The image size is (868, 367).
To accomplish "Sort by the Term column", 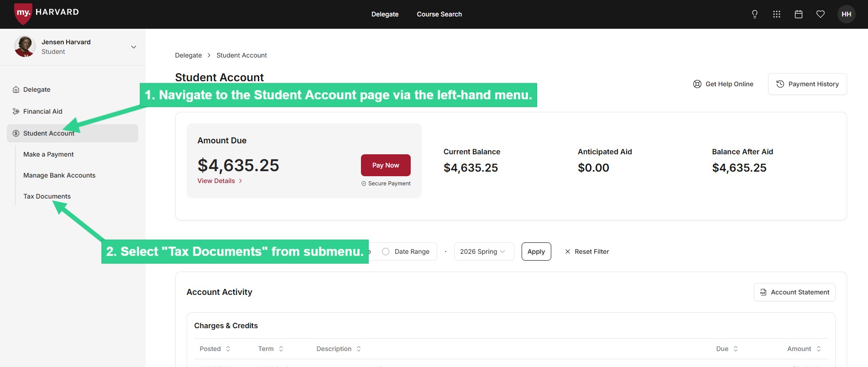I will (x=271, y=349).
